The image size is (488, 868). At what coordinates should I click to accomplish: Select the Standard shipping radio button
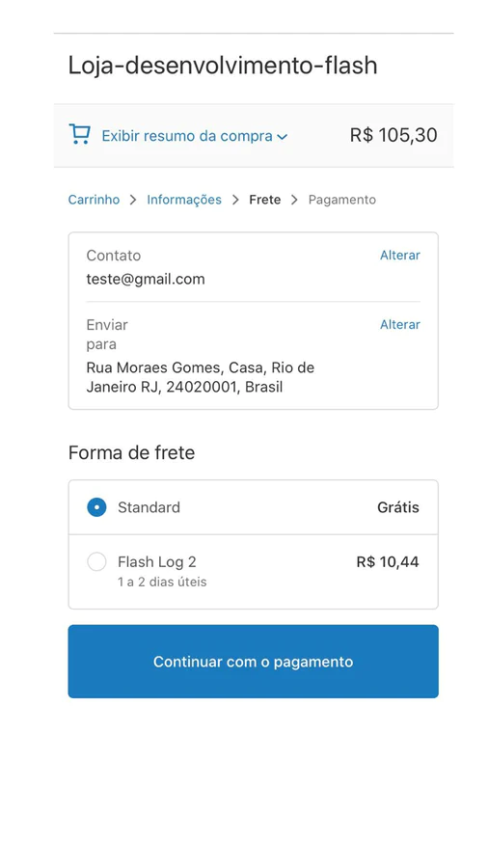(96, 507)
